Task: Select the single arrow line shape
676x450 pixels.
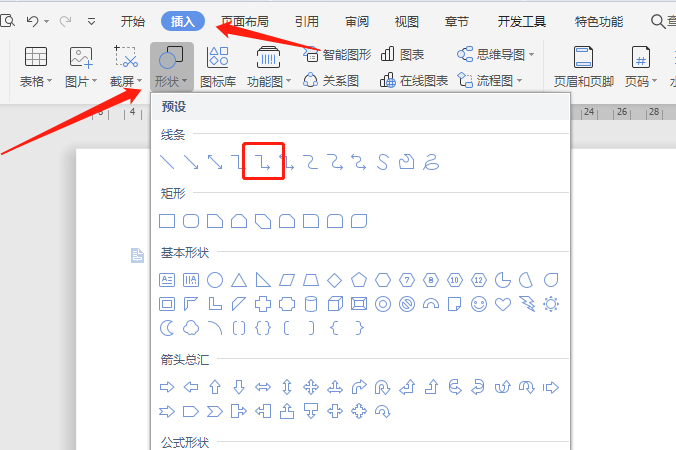Action: 191,162
